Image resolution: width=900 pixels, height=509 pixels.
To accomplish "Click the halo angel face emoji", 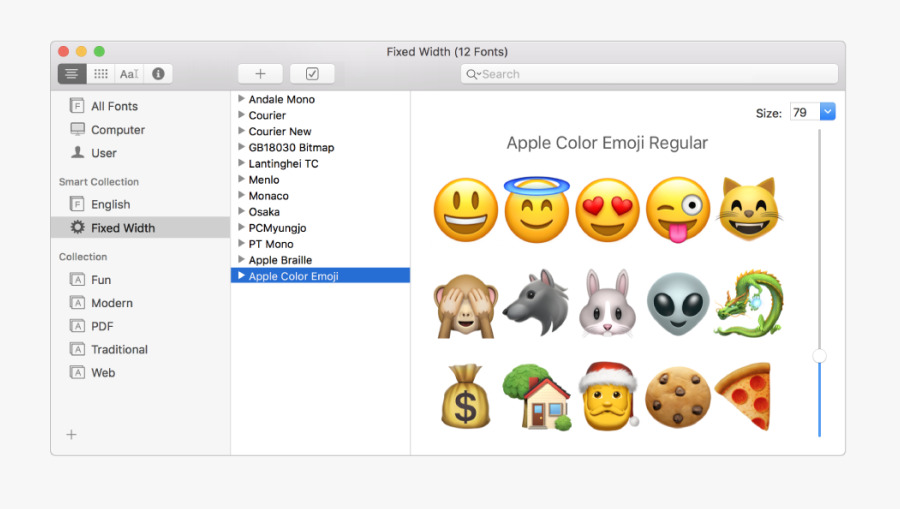I will tap(537, 209).
